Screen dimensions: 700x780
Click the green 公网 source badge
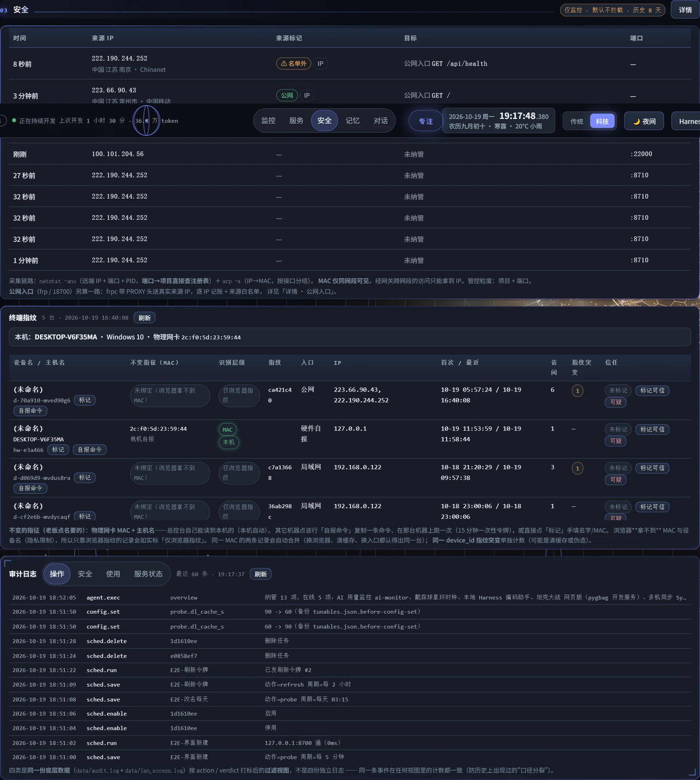(287, 96)
